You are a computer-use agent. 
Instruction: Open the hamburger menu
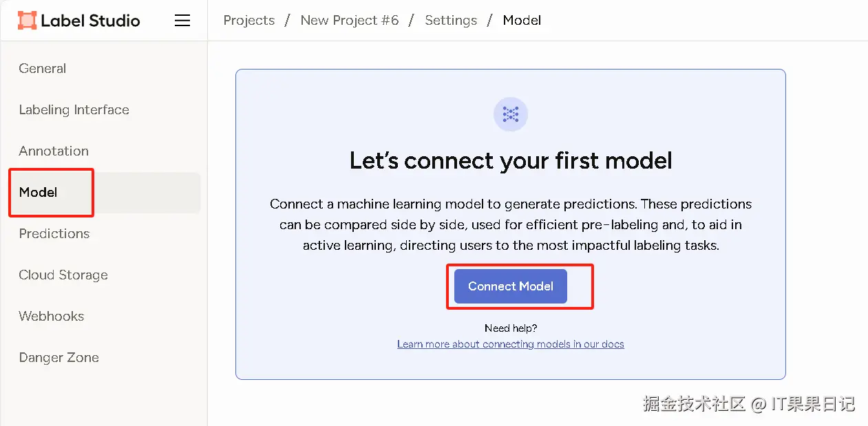(182, 21)
